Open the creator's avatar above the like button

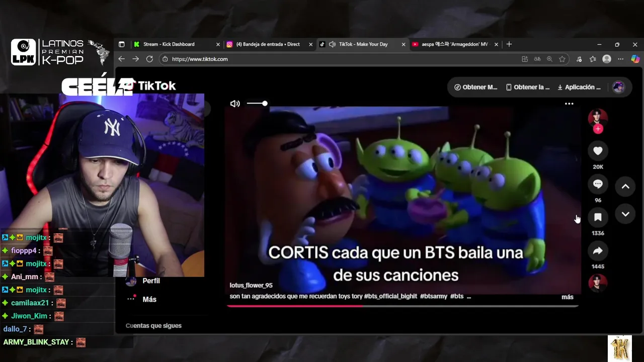click(598, 118)
